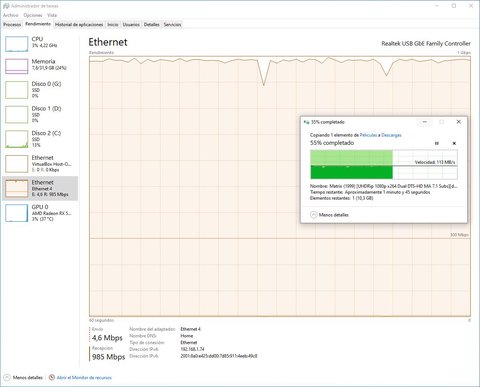Select the VirtualBox Host-Only Ethernet entry
The width and height of the screenshot is (480, 387).
(x=40, y=164)
